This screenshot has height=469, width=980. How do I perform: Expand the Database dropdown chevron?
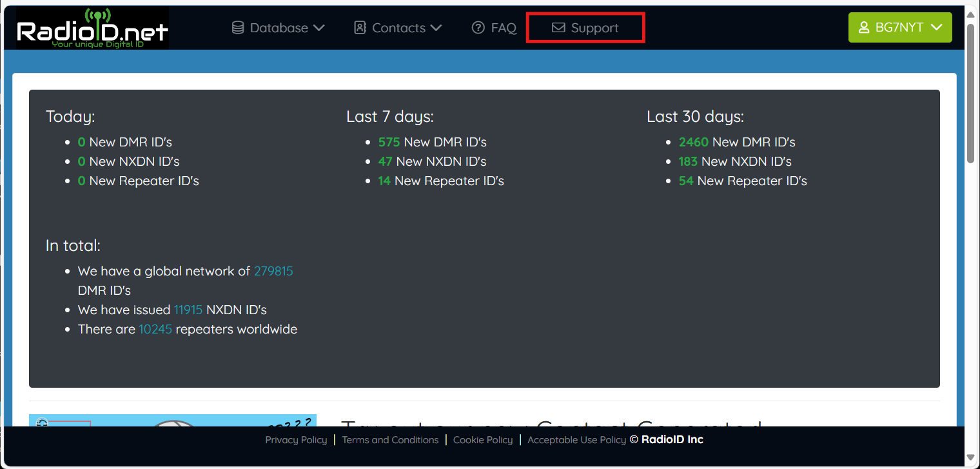click(x=318, y=28)
